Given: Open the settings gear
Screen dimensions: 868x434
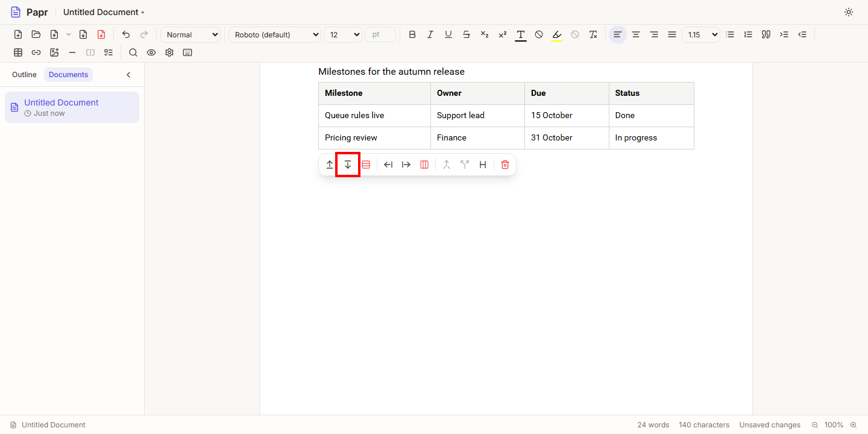Looking at the screenshot, I should (x=169, y=52).
